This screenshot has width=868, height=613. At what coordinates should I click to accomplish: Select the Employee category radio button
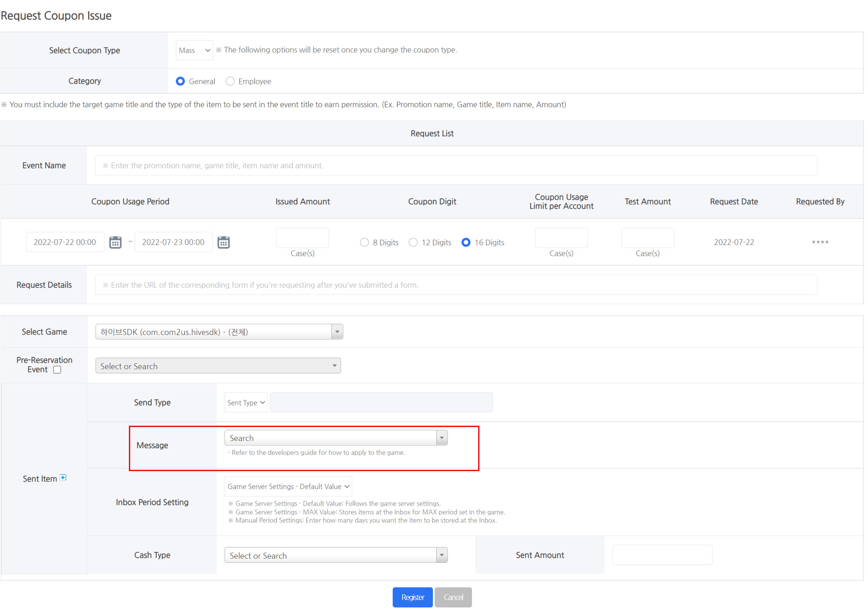pyautogui.click(x=230, y=81)
